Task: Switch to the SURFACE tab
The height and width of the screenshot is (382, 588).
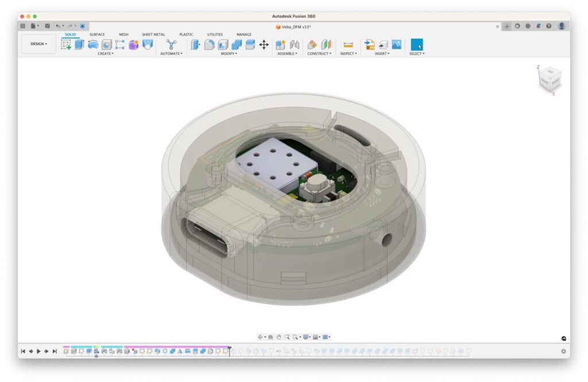Action: [97, 34]
